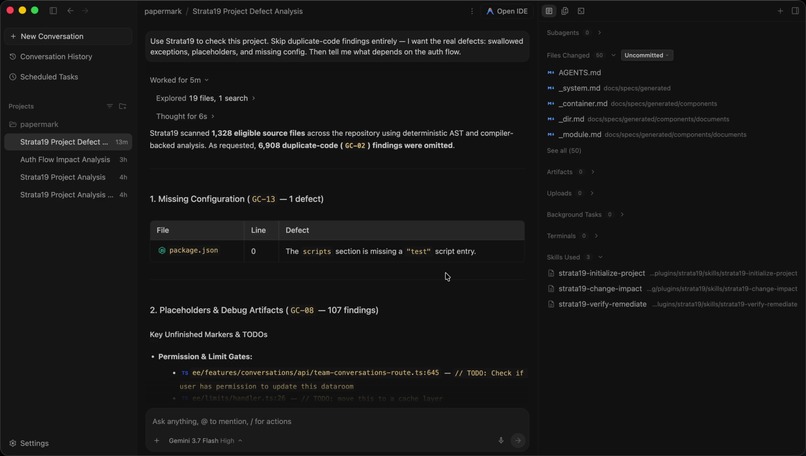Click the send arrow button
806x456 pixels.
tap(518, 441)
